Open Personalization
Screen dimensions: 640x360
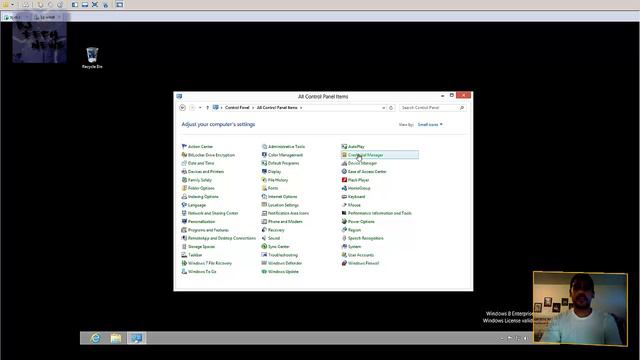(x=198, y=222)
